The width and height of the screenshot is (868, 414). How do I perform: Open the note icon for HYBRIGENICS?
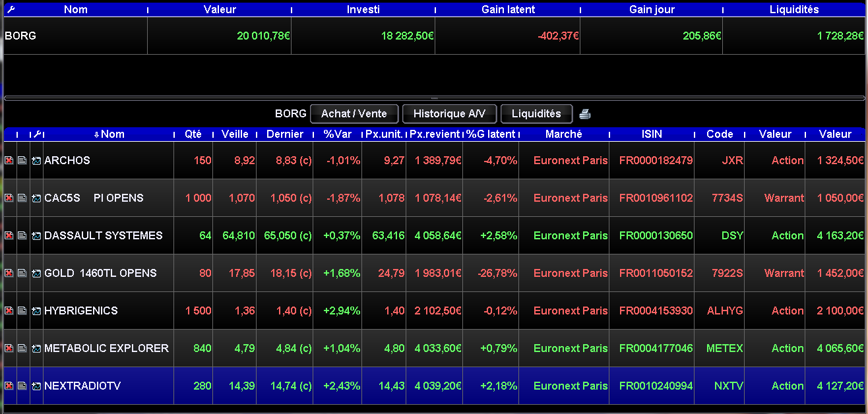[22, 310]
